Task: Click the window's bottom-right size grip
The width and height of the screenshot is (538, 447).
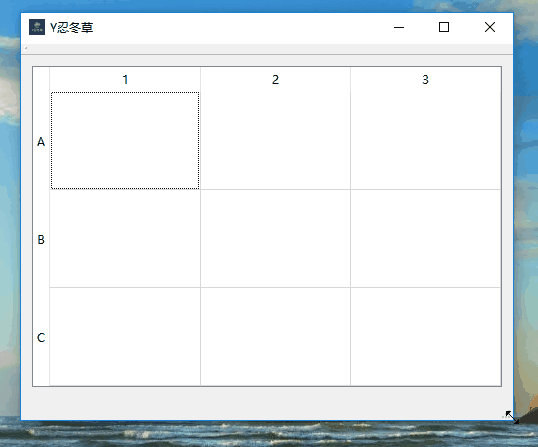Action: (507, 414)
